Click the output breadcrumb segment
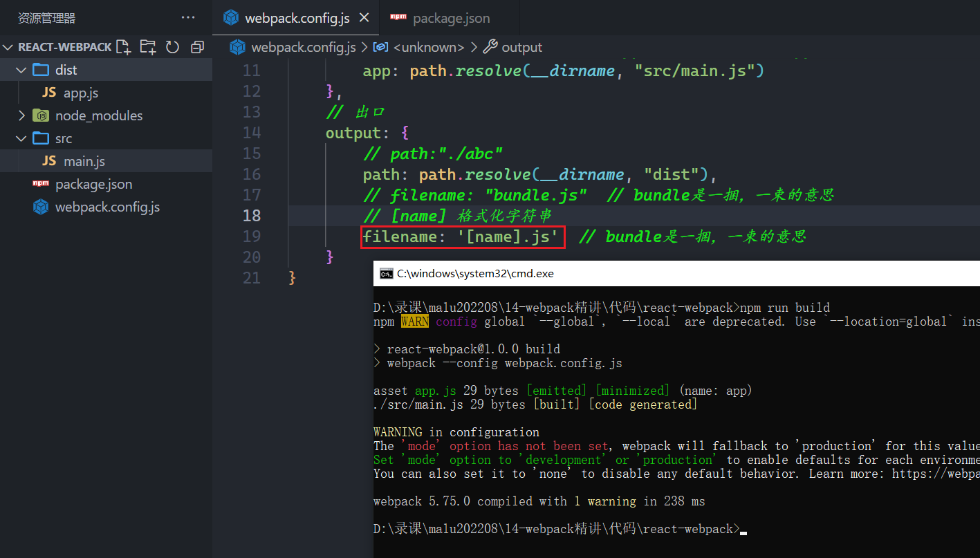980x558 pixels. [522, 47]
